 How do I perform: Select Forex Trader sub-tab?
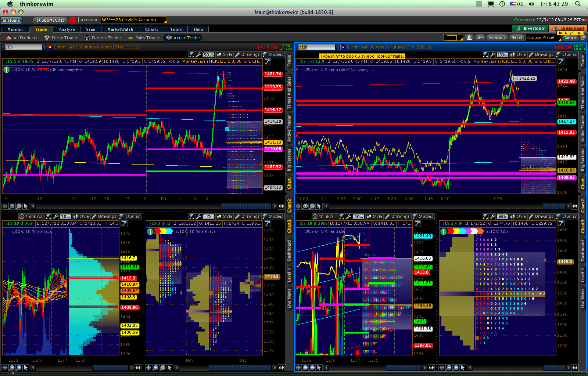(61, 38)
